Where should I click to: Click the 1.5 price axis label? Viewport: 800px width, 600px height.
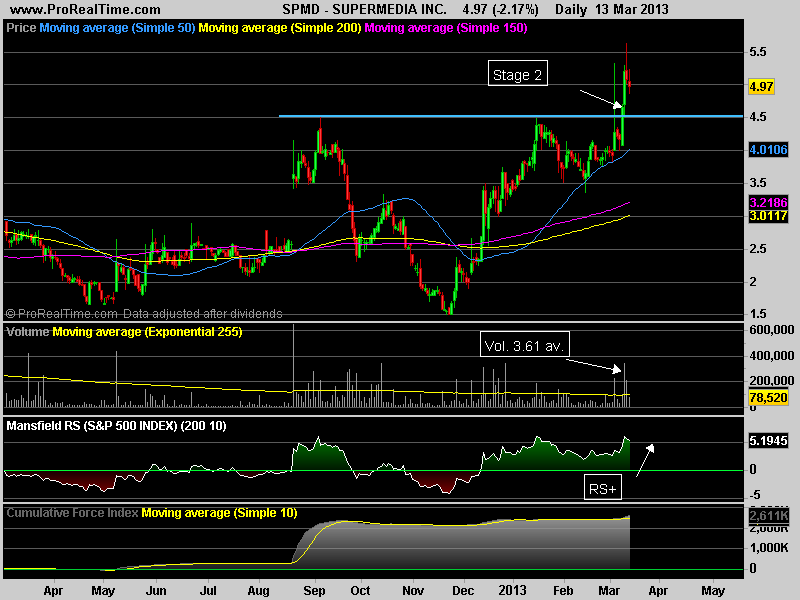click(758, 314)
